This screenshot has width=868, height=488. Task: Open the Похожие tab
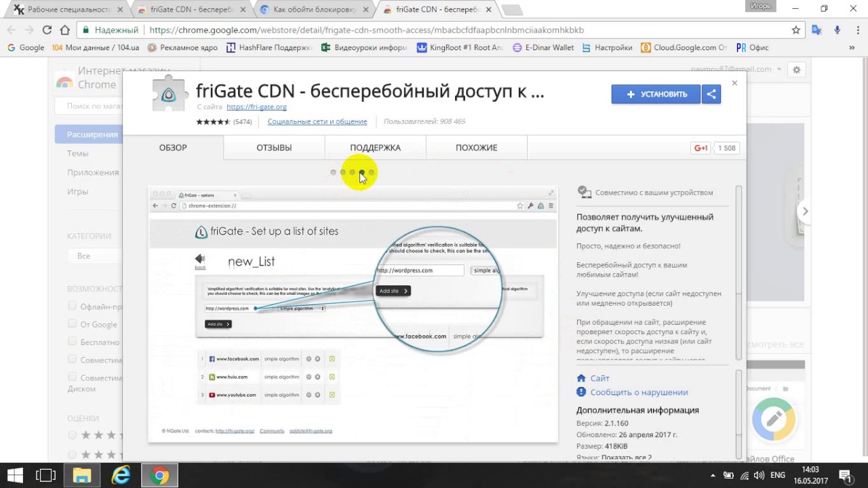tap(476, 148)
